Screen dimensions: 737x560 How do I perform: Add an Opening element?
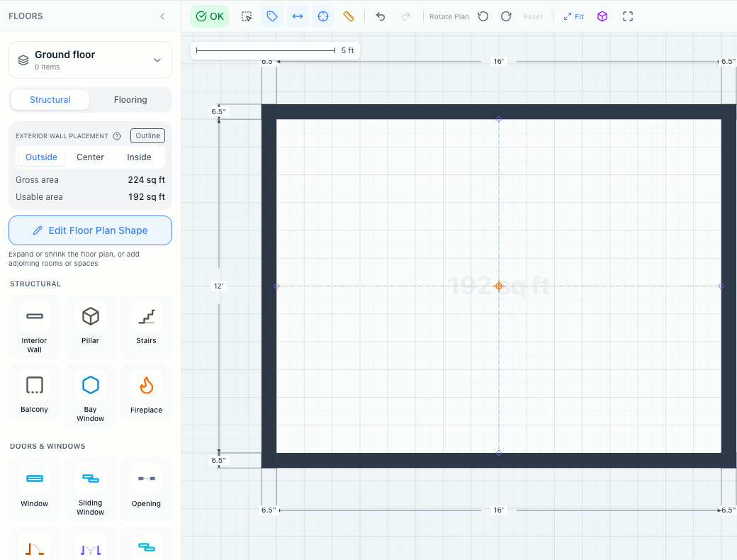click(146, 490)
